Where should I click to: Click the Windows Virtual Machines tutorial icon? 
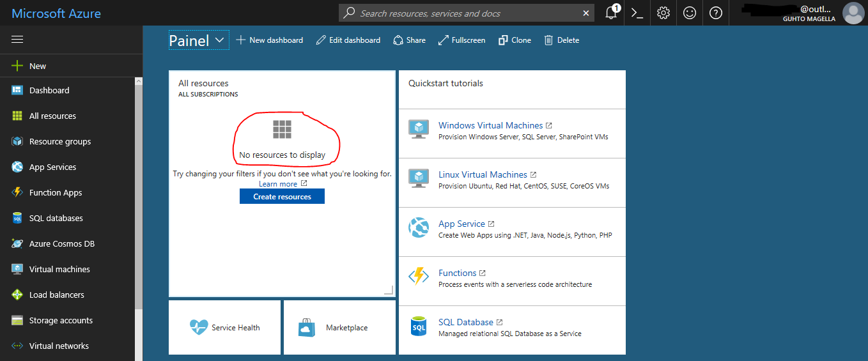[x=419, y=129]
